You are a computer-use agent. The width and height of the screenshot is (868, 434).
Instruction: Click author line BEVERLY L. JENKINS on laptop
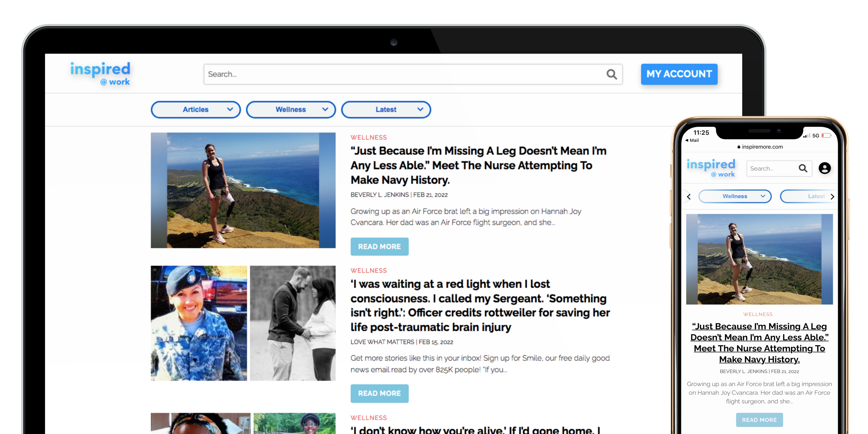tap(380, 195)
